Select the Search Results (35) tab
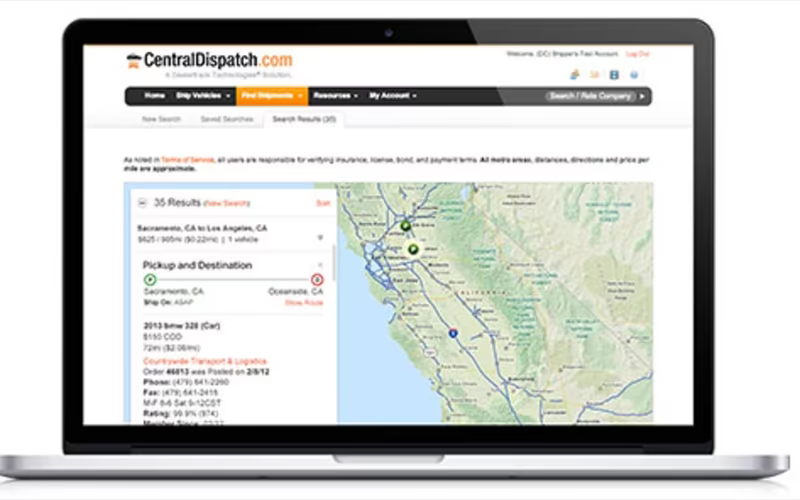Viewport: 800px width, 500px height. (304, 119)
